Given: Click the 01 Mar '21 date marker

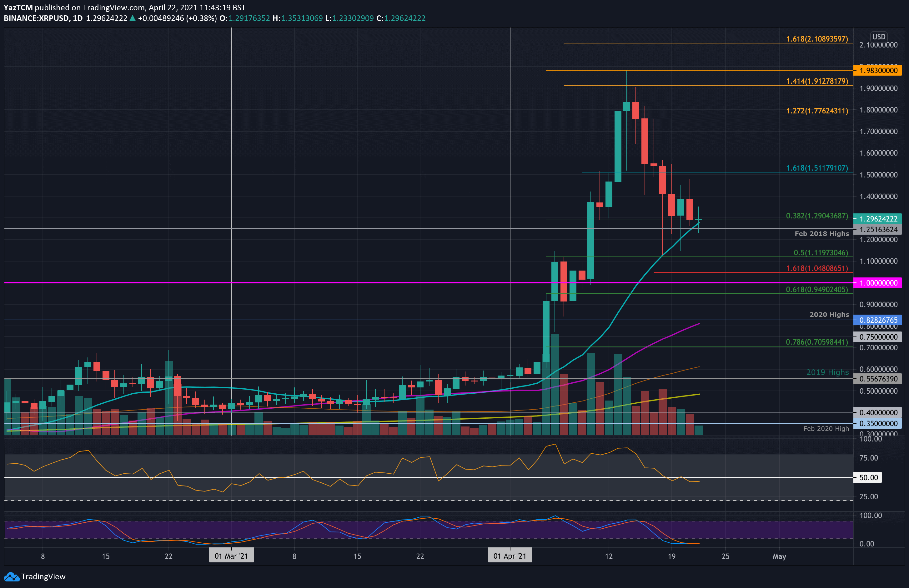Looking at the screenshot, I should pyautogui.click(x=231, y=556).
